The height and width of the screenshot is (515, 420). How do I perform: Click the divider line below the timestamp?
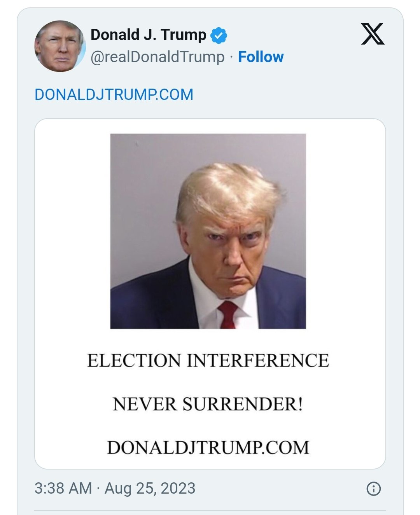tap(210, 510)
